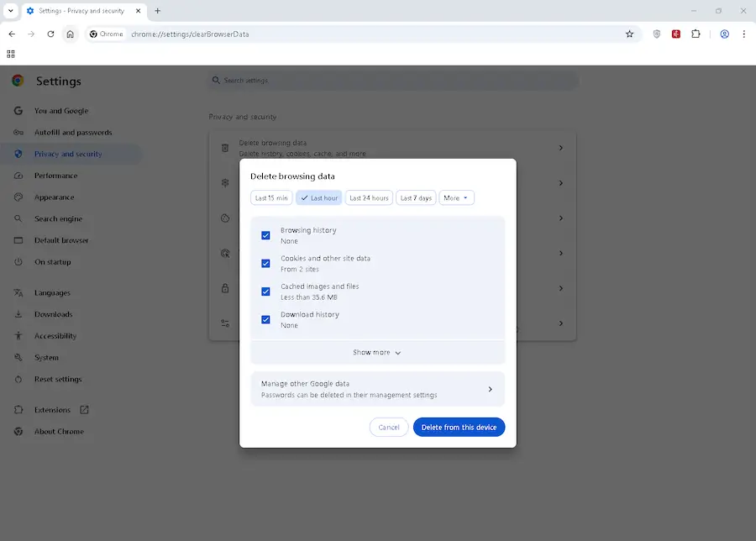Expand the Show more section

pos(376,352)
